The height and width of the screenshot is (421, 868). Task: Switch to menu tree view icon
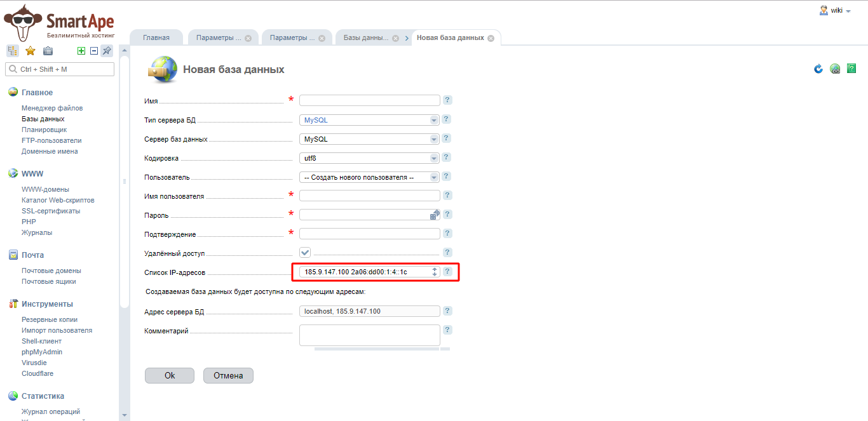pyautogui.click(x=13, y=51)
